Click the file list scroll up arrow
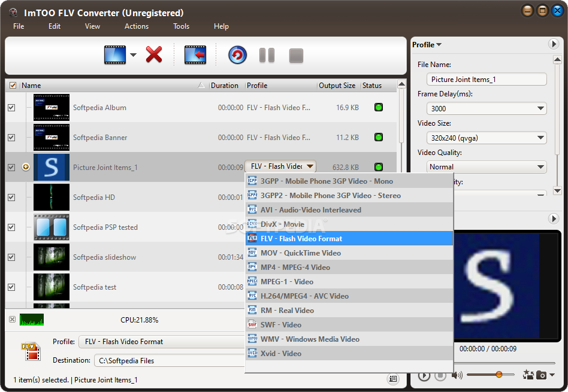Screen dimensions: 568x392 [x=401, y=84]
